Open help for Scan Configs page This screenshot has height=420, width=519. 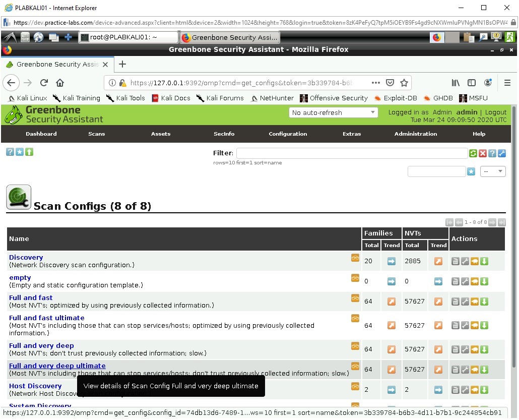point(10,152)
